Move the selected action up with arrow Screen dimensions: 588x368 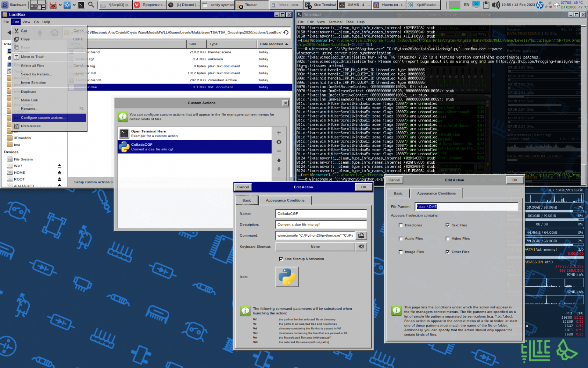(279, 160)
